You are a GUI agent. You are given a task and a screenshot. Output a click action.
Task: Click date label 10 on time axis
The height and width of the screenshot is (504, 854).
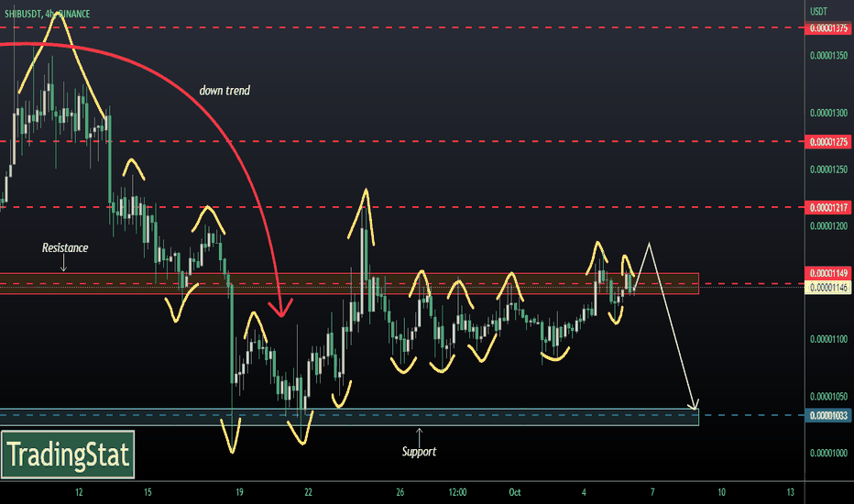(x=721, y=493)
